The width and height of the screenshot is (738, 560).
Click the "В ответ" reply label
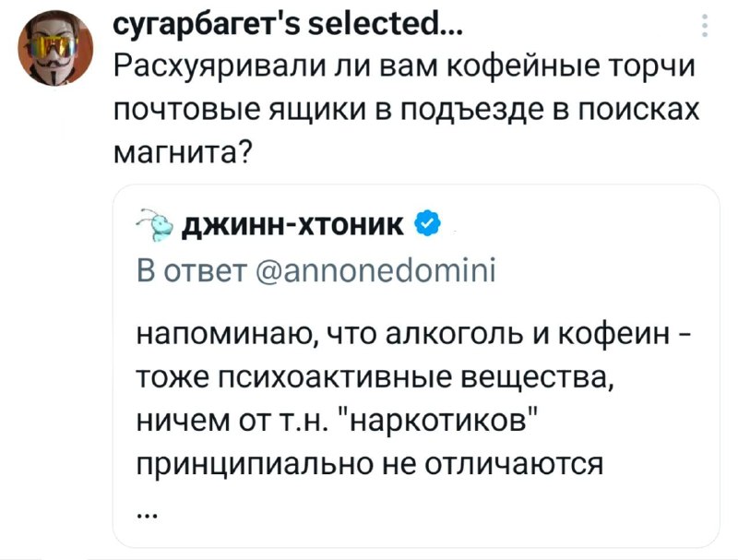192,271
